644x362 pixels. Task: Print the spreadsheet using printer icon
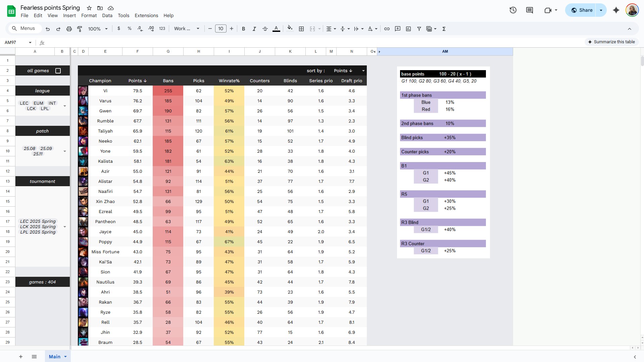[x=69, y=29]
